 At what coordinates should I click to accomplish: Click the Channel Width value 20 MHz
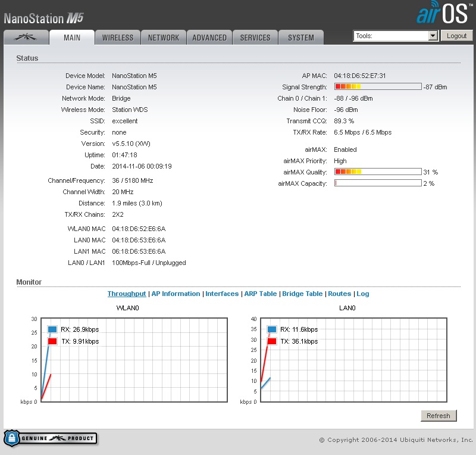click(123, 192)
